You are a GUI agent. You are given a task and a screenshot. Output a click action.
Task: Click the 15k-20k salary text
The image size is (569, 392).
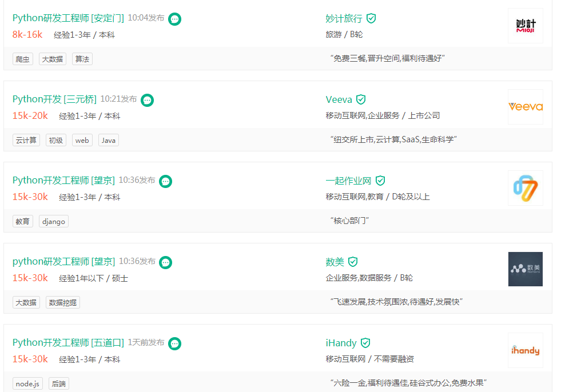click(30, 115)
